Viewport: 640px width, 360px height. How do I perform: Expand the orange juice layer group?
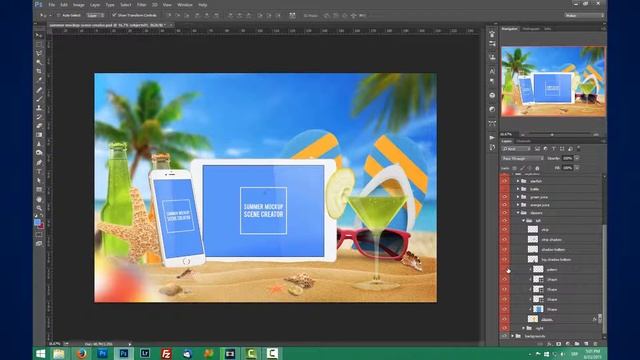(518, 204)
